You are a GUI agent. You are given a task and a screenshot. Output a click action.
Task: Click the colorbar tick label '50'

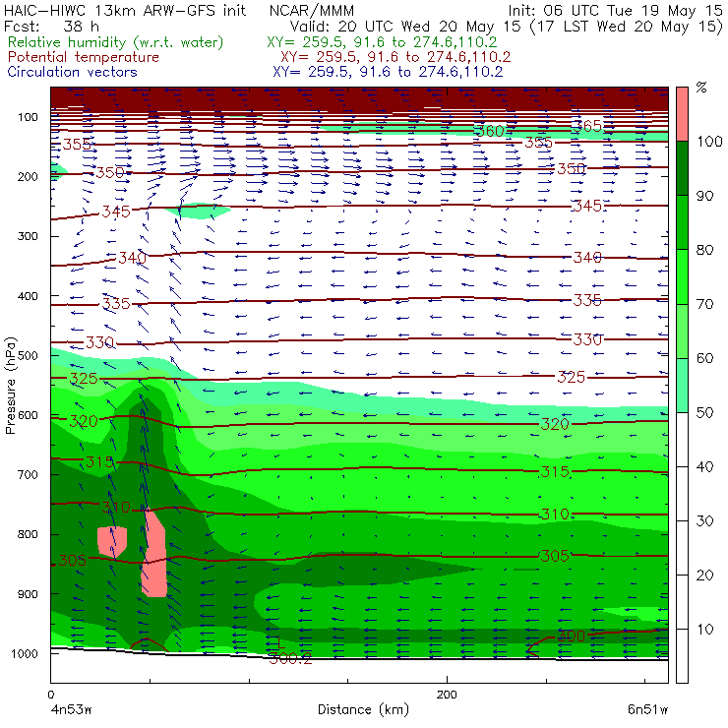click(x=704, y=413)
